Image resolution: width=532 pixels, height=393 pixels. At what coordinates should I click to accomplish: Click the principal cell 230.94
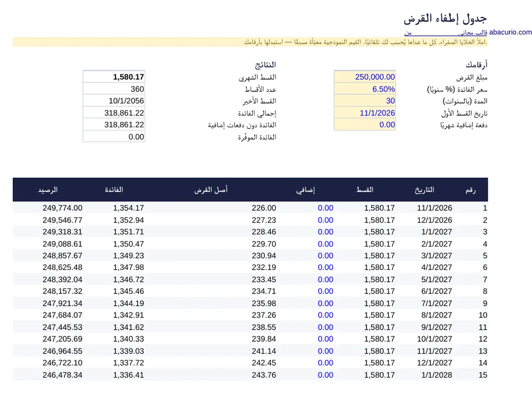point(264,256)
